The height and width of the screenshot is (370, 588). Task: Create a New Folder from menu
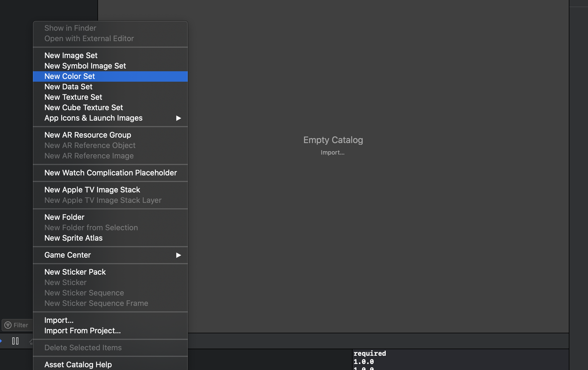click(64, 217)
